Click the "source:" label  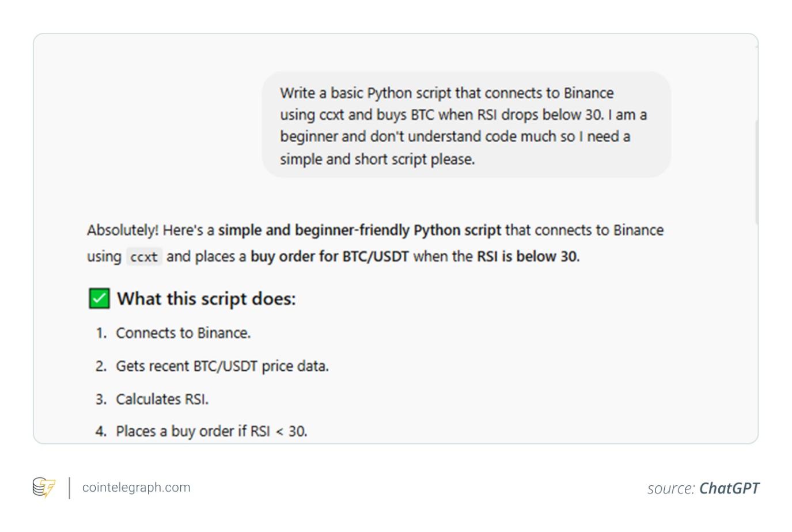(671, 488)
